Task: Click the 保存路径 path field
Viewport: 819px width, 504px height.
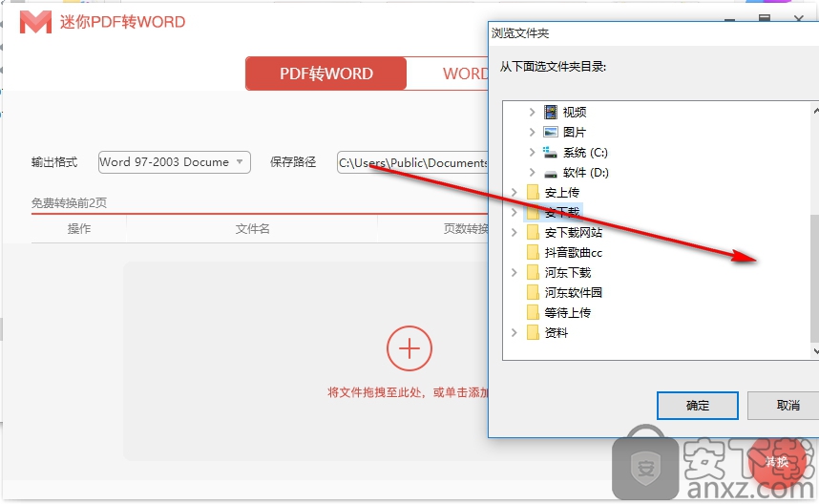Action: [412, 162]
